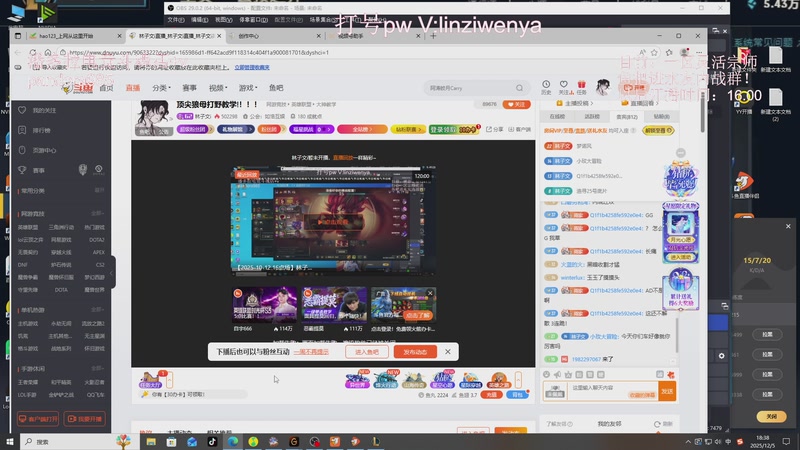Open 文件 menu in the OBS window
800x450 pixels.
tap(176, 19)
